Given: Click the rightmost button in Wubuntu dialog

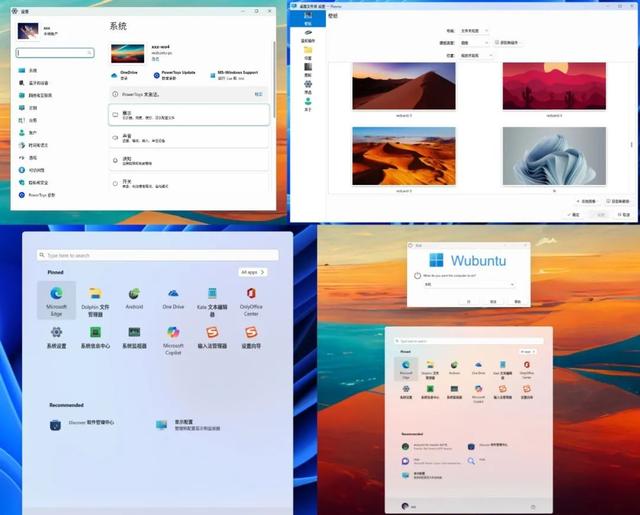Looking at the screenshot, I should [x=517, y=302].
